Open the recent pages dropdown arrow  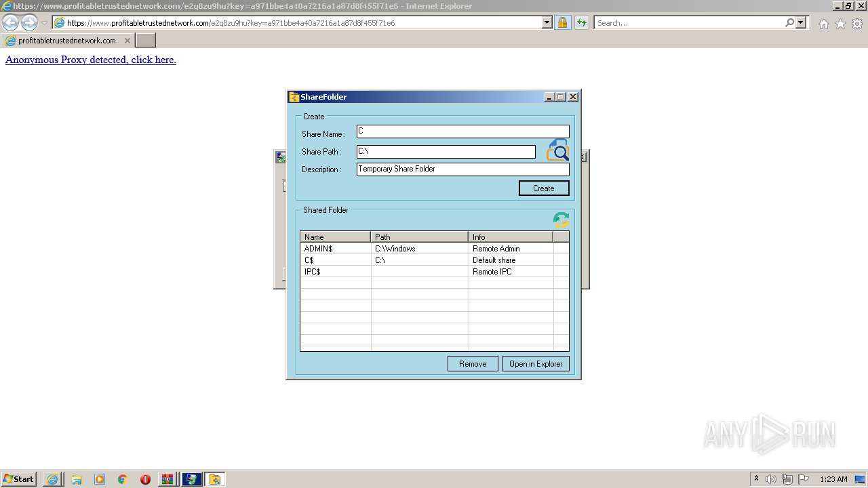pos(44,22)
